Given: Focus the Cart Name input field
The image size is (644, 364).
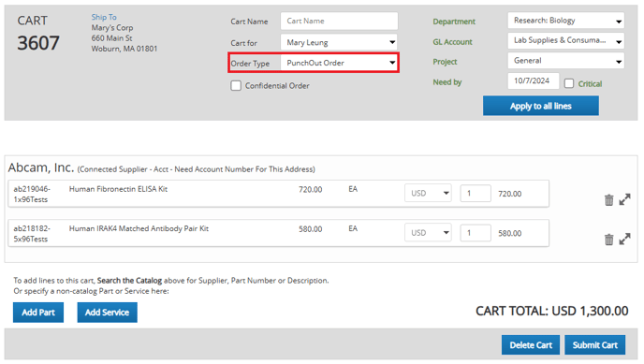Looking at the screenshot, I should (339, 21).
